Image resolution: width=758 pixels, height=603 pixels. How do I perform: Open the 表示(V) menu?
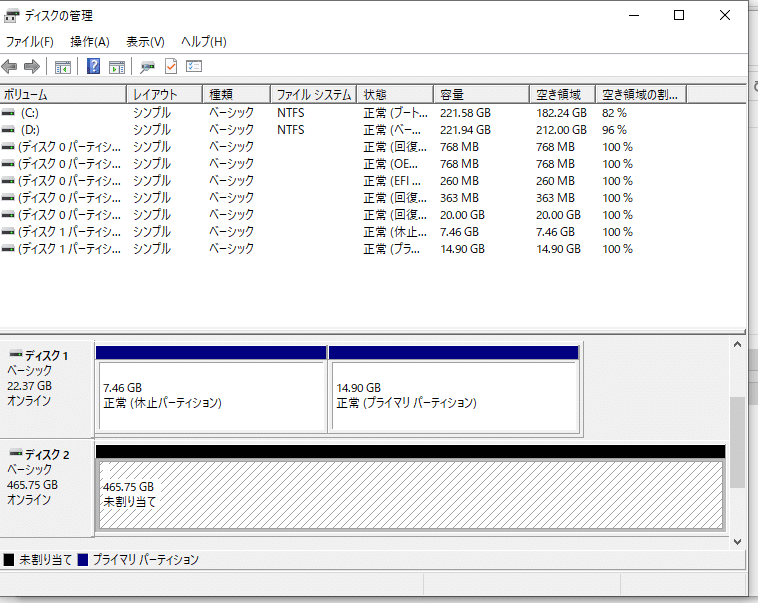point(146,42)
